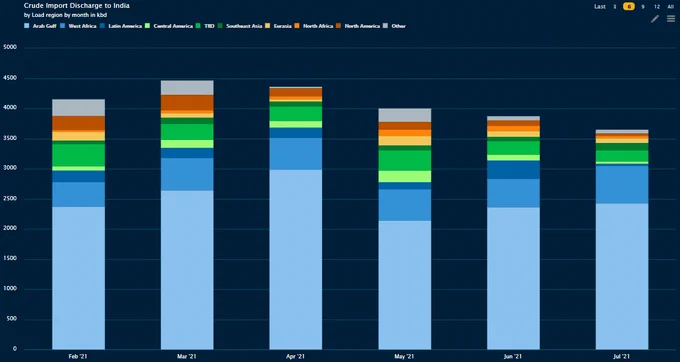Select West Africa segment of Feb '21 bar
Screen dimensions: 680x362
click(78, 194)
